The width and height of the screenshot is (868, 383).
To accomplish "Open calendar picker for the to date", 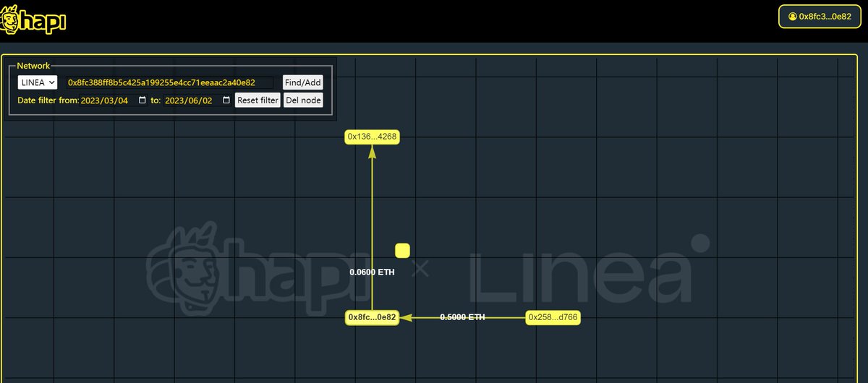I will (226, 100).
